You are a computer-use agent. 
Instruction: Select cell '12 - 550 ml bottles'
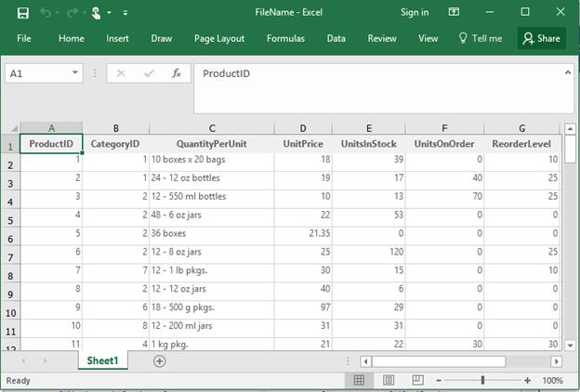click(212, 199)
